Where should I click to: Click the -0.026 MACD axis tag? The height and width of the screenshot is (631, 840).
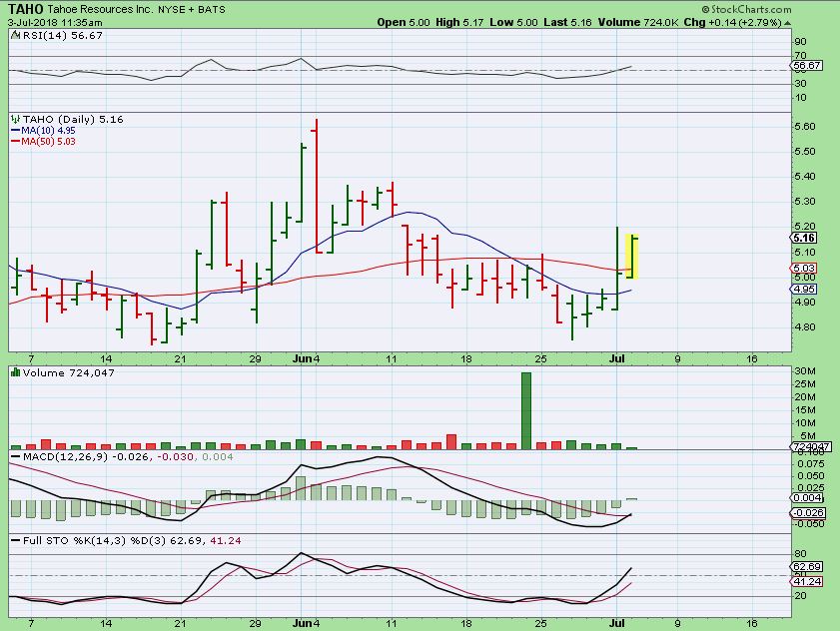pos(808,512)
